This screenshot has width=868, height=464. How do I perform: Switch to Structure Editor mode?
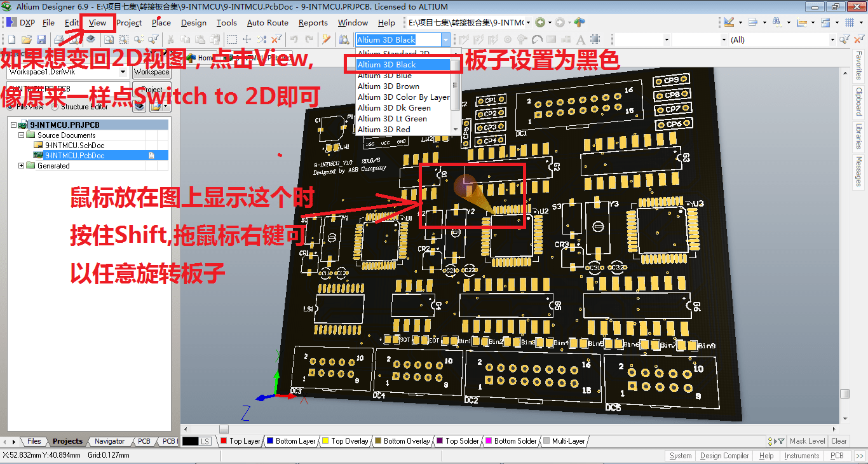click(x=54, y=106)
